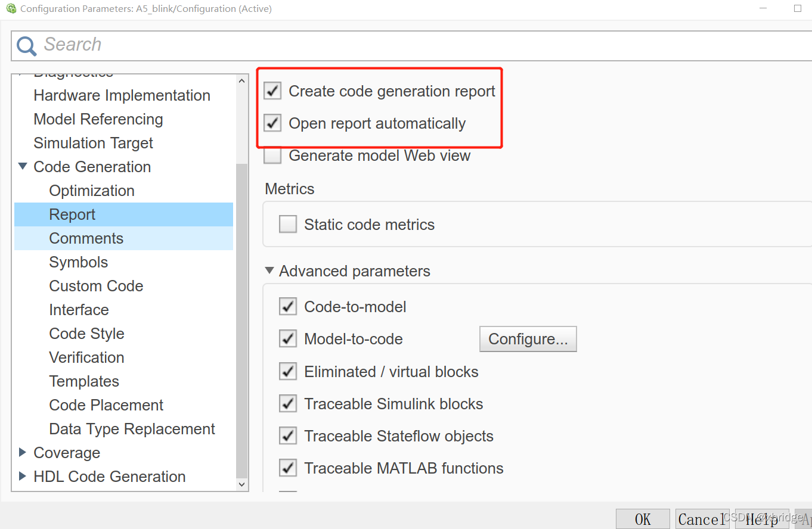Select Model Referencing in the tree
The width and height of the screenshot is (812, 529).
coord(98,119)
